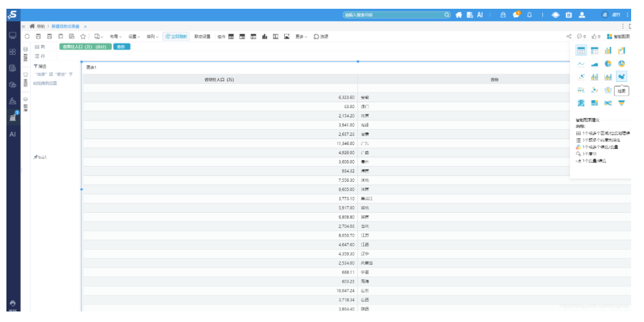The width and height of the screenshot is (644, 322).
Task: Pick the funnel chart icon
Action: point(621,103)
